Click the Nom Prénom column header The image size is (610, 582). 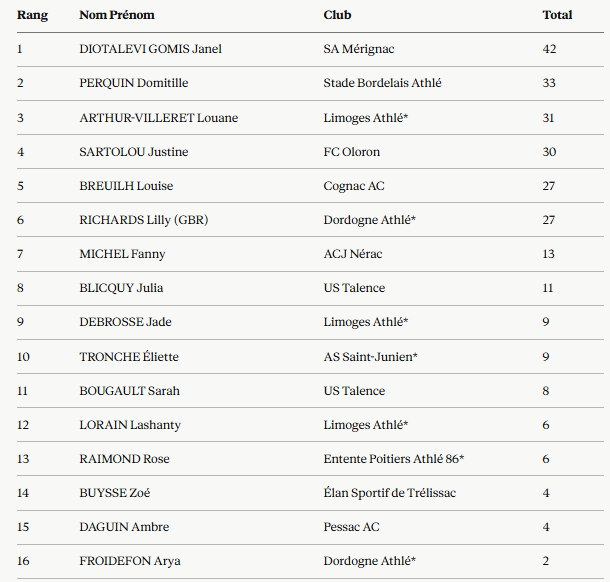(117, 15)
